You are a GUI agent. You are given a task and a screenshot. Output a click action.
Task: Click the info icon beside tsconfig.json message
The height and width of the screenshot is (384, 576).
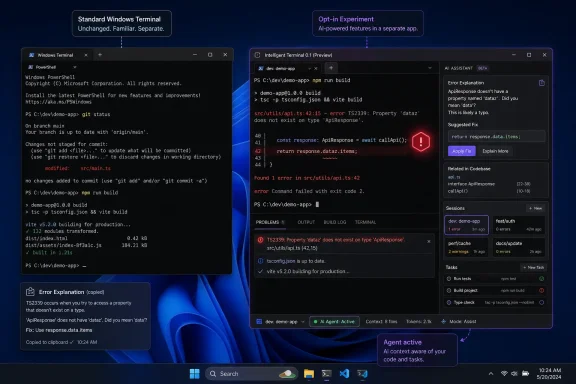tap(260, 261)
